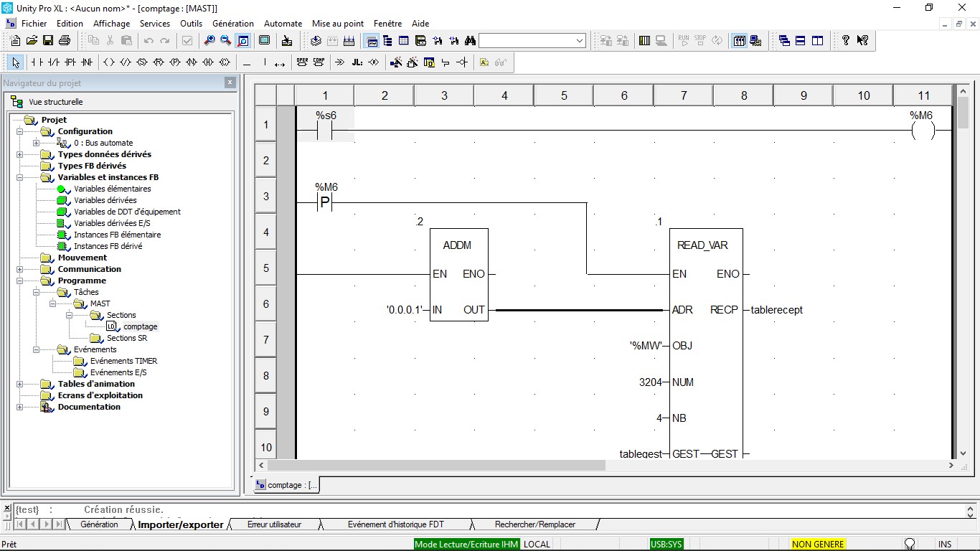Select the normally open contact tool
The height and width of the screenshot is (551, 980).
pos(37,62)
